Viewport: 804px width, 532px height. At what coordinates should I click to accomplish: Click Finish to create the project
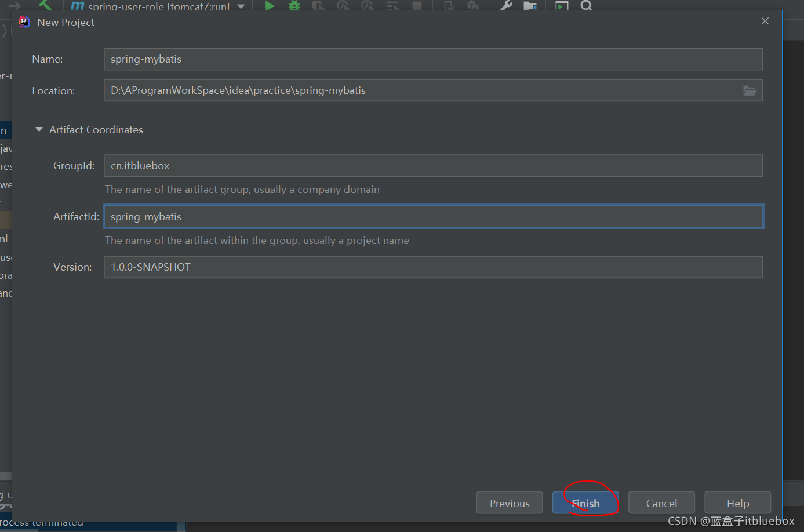tap(585, 503)
